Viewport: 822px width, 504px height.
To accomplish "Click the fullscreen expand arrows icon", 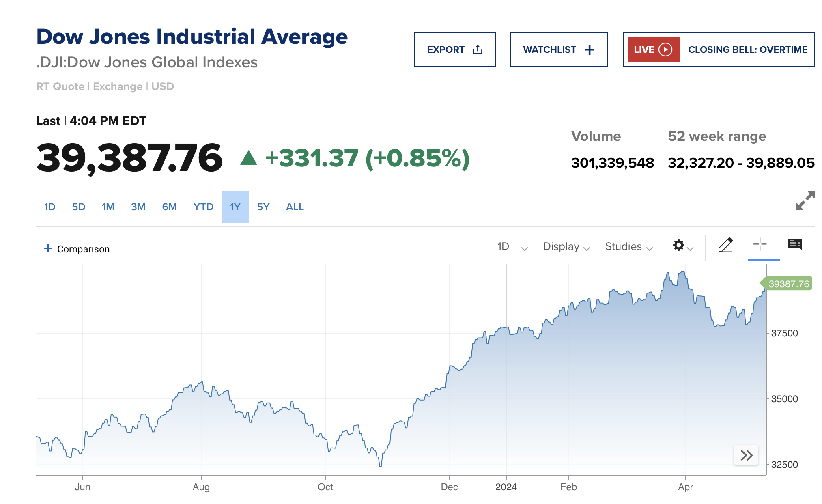I will (x=805, y=200).
